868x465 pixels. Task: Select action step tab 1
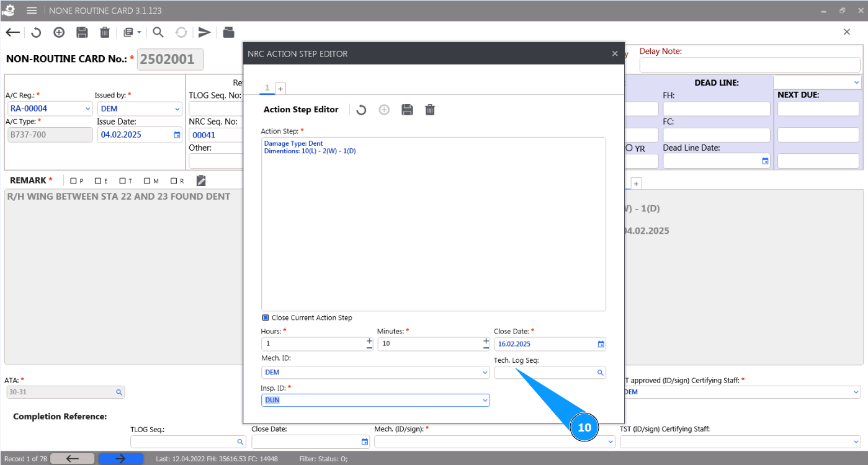click(267, 88)
